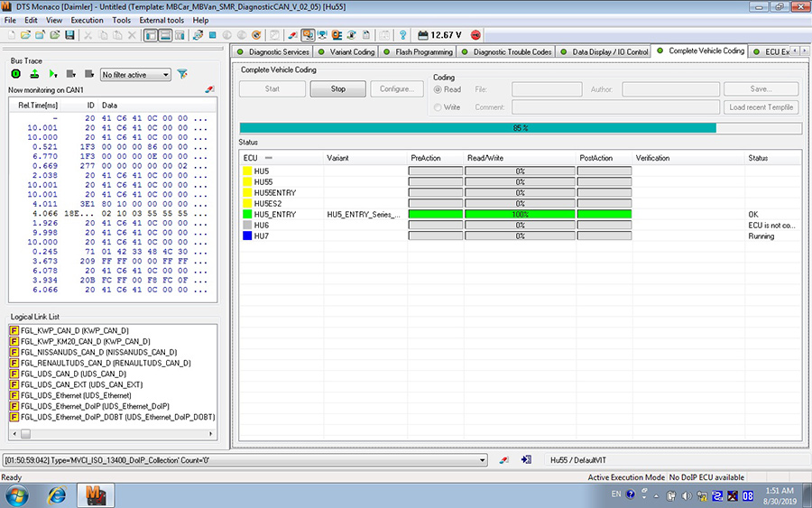
Task: Click the red stop icon beside voltage
Action: 475,35
